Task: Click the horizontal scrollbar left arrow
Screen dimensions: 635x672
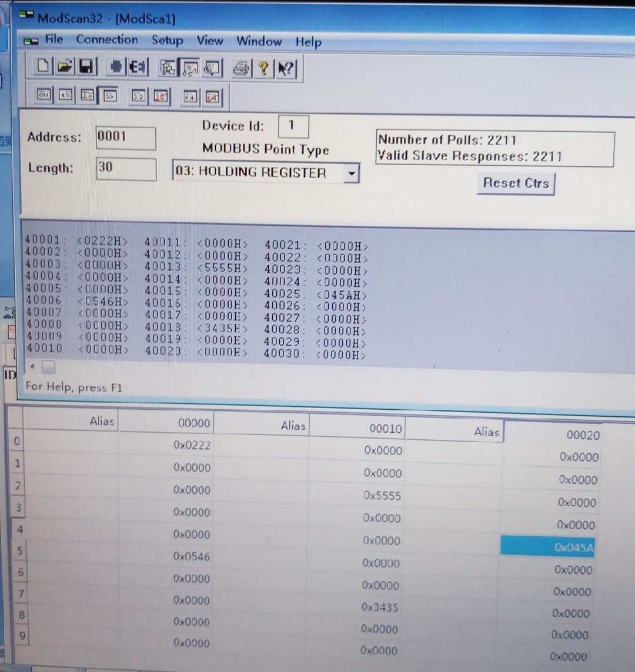Action: click(x=32, y=366)
